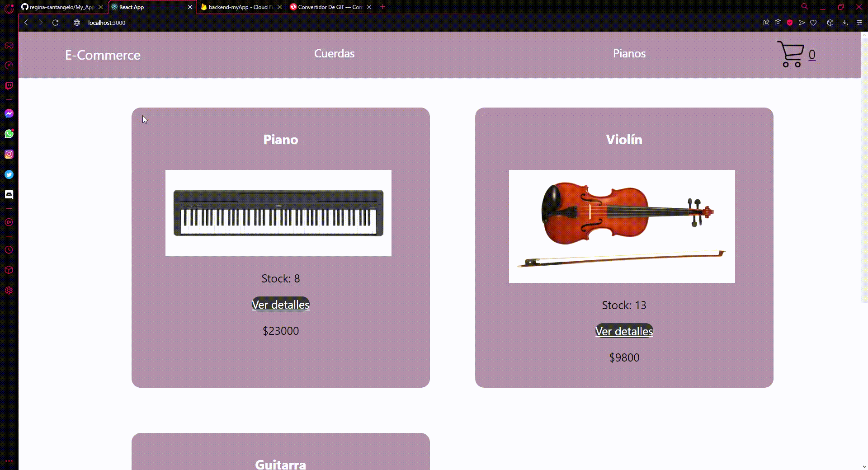Open sidebar History icon
Viewport: 868px width, 470px height.
coord(9,249)
